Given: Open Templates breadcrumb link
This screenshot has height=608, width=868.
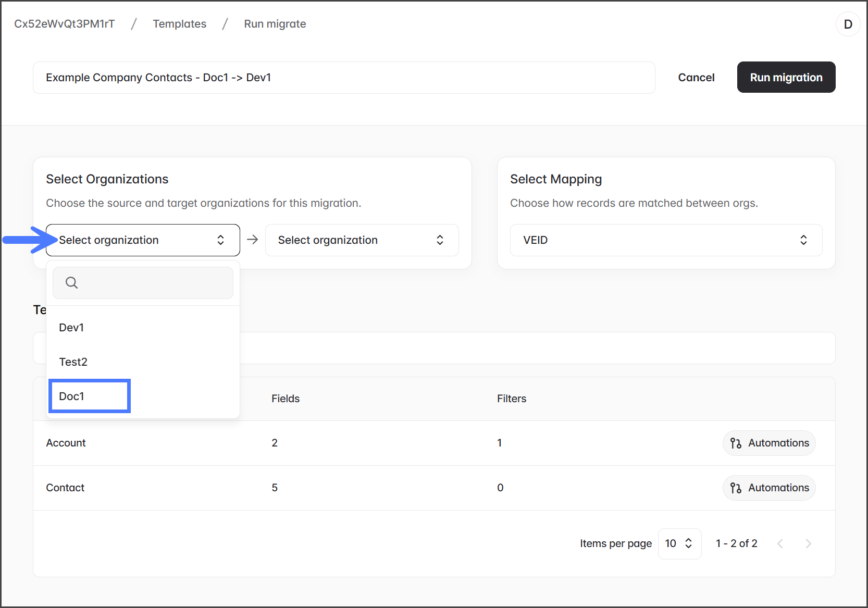Looking at the screenshot, I should tap(179, 24).
